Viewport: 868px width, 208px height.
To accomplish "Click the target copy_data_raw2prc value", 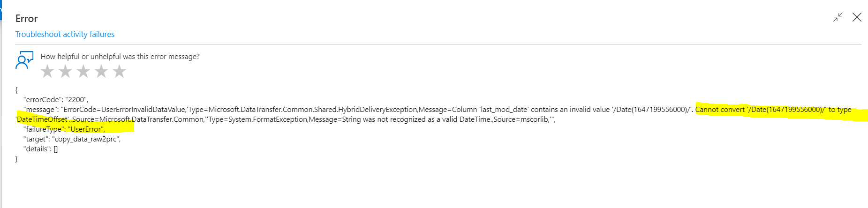I will (86, 139).
